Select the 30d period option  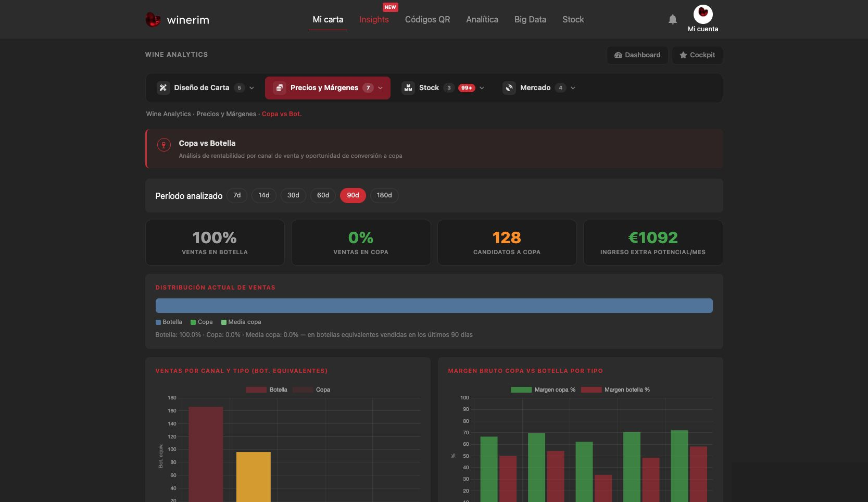pyautogui.click(x=293, y=195)
